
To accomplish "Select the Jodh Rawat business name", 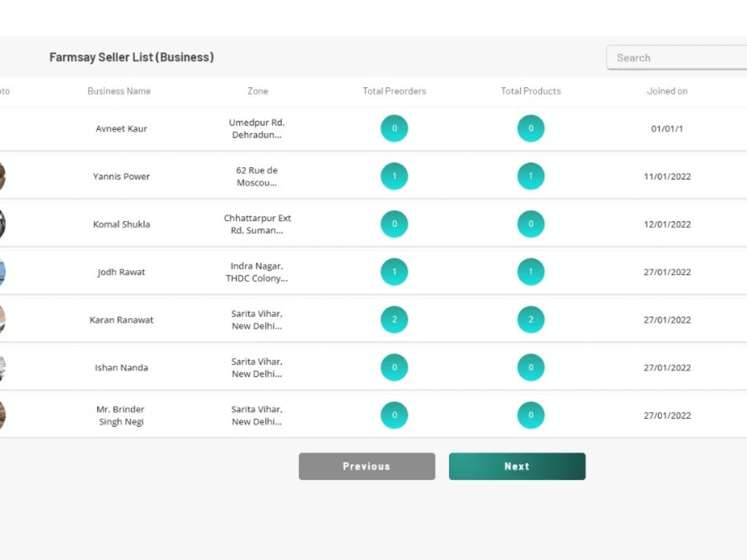I will pyautogui.click(x=121, y=272).
